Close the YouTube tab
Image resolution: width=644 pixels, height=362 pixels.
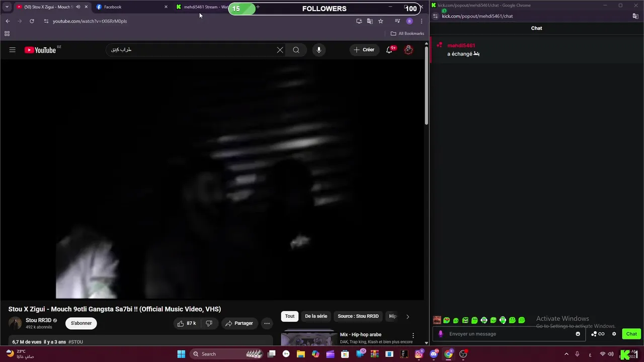[x=86, y=7]
